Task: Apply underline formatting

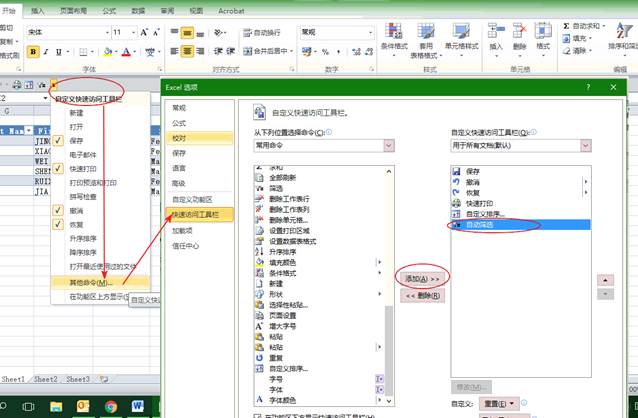Action: [x=58, y=52]
